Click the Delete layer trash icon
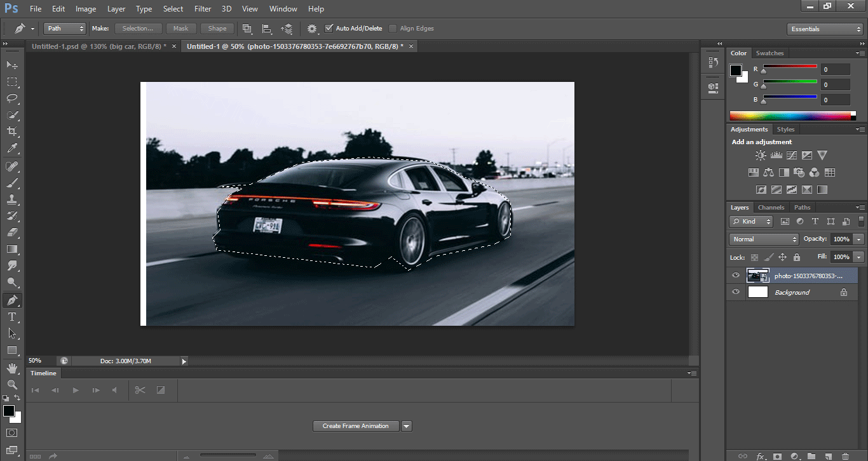Image resolution: width=868 pixels, height=461 pixels. 844,456
